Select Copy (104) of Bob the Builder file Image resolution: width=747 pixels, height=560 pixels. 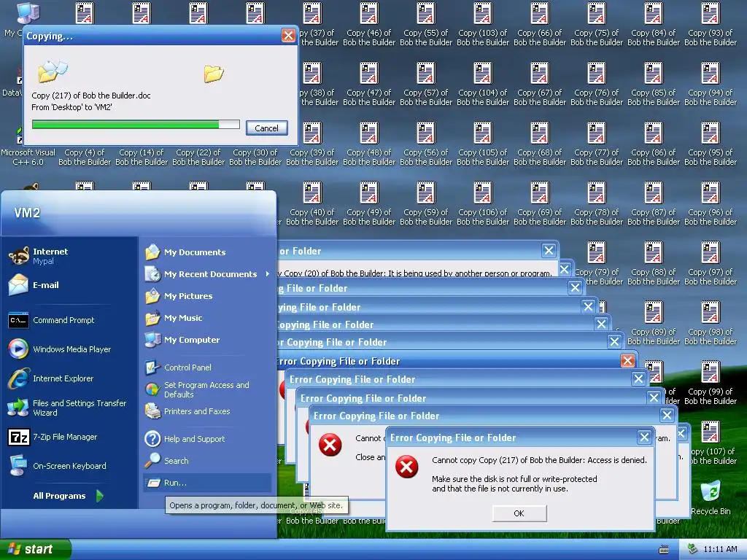pos(483,85)
